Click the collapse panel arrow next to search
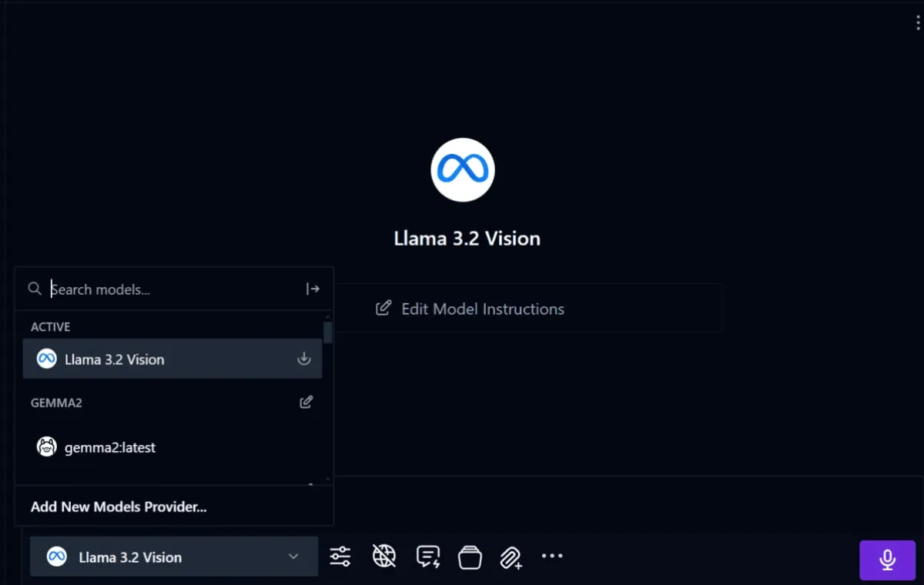 coord(313,289)
